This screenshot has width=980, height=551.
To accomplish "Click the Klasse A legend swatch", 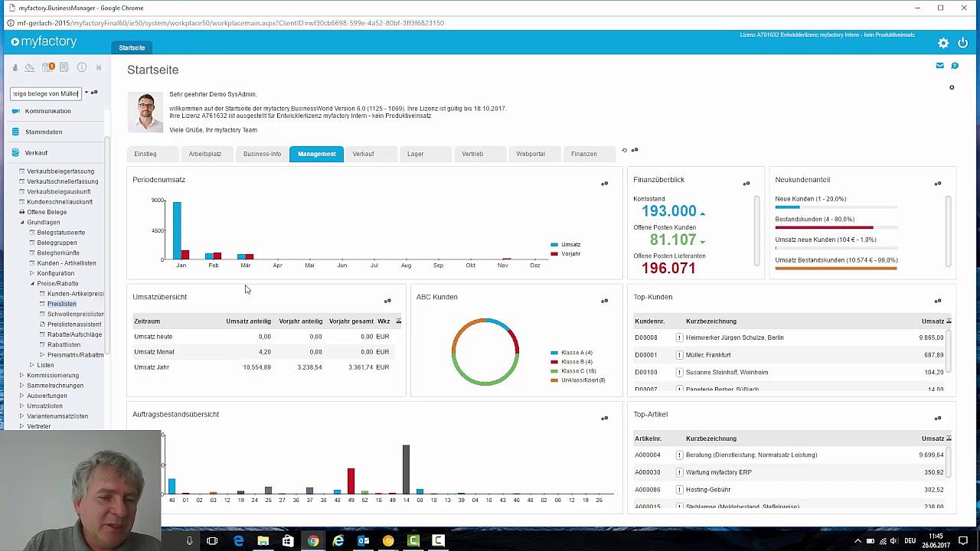I will tap(554, 353).
